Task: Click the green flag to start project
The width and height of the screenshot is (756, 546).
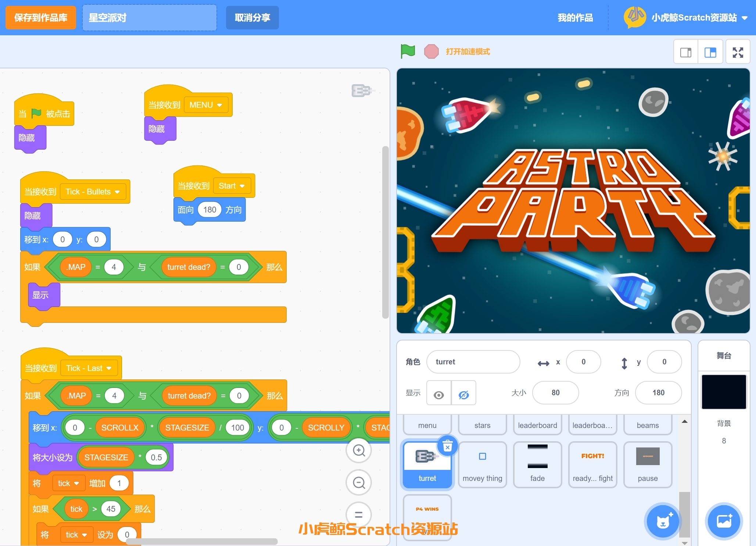Action: click(408, 51)
